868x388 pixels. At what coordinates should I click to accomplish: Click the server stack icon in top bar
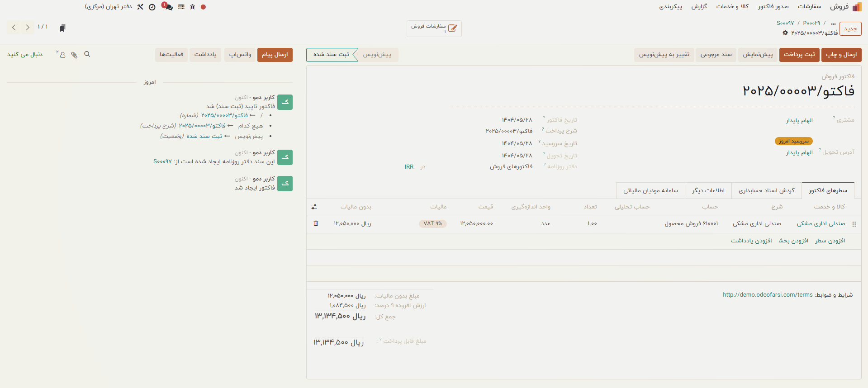coord(181,7)
